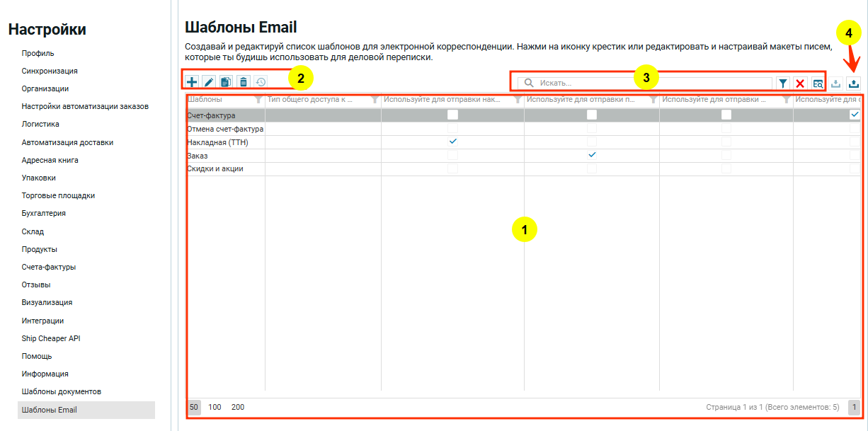The width and height of the screenshot is (868, 431).
Task: Click the pencil edit template icon
Action: tap(209, 82)
